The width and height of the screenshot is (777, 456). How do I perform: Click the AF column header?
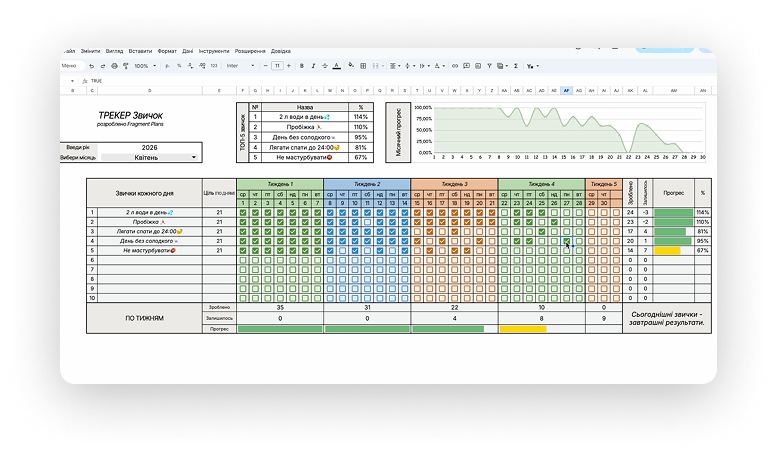(x=566, y=88)
